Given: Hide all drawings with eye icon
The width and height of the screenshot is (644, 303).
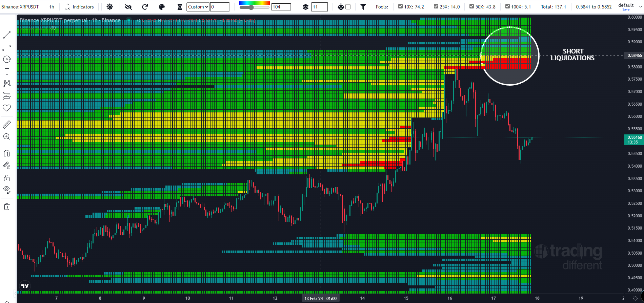Looking at the screenshot, I should (x=7, y=190).
